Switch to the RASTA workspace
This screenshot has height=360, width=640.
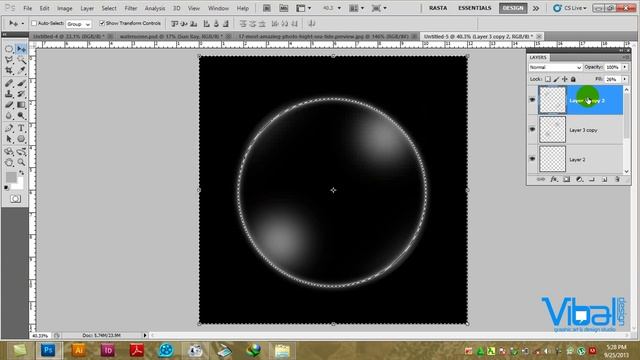point(438,8)
